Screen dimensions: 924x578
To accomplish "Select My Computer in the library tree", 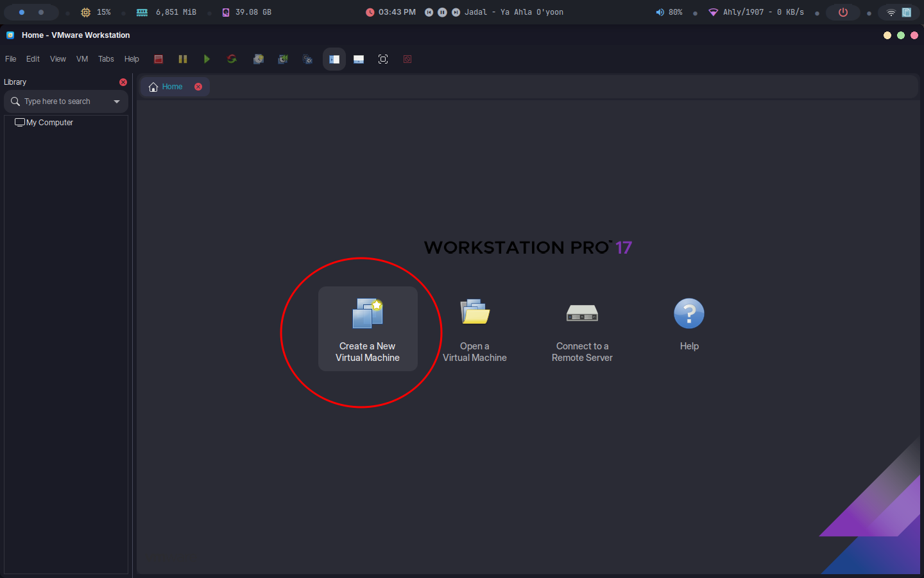I will point(49,123).
